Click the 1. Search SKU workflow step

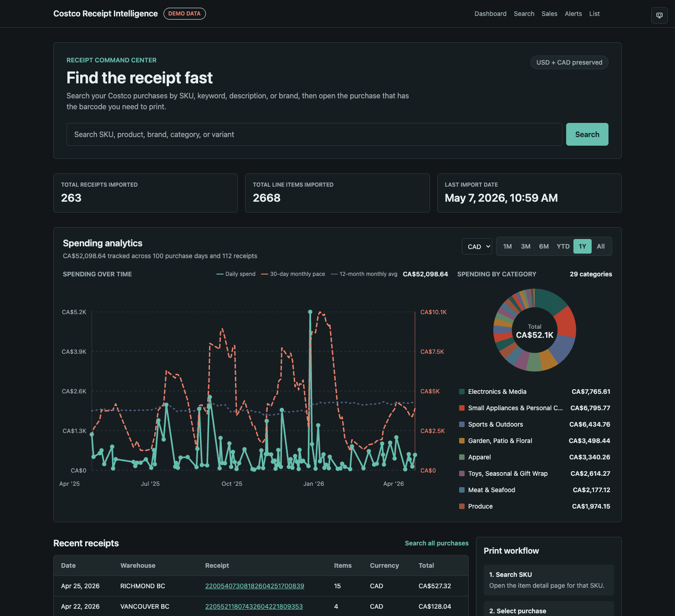(x=548, y=580)
